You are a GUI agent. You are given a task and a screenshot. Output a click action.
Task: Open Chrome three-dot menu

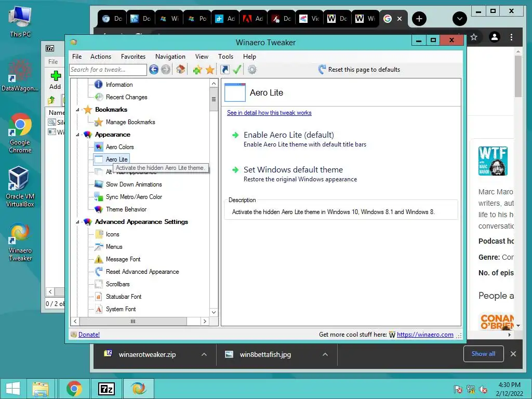511,37
